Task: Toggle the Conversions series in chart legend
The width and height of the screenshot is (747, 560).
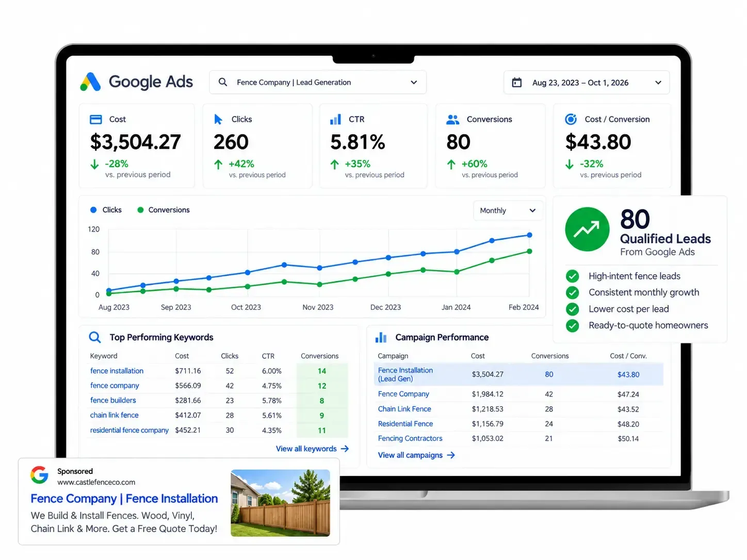Action: pyautogui.click(x=164, y=210)
